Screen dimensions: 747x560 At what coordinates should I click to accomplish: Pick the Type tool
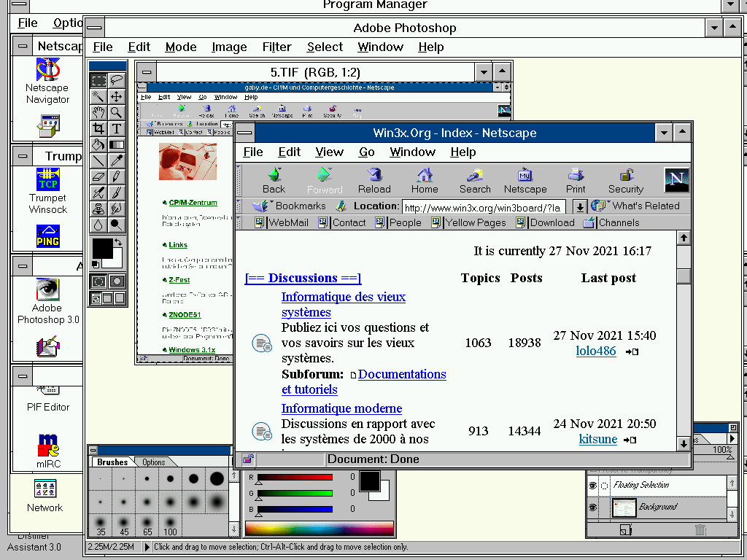pyautogui.click(x=117, y=128)
